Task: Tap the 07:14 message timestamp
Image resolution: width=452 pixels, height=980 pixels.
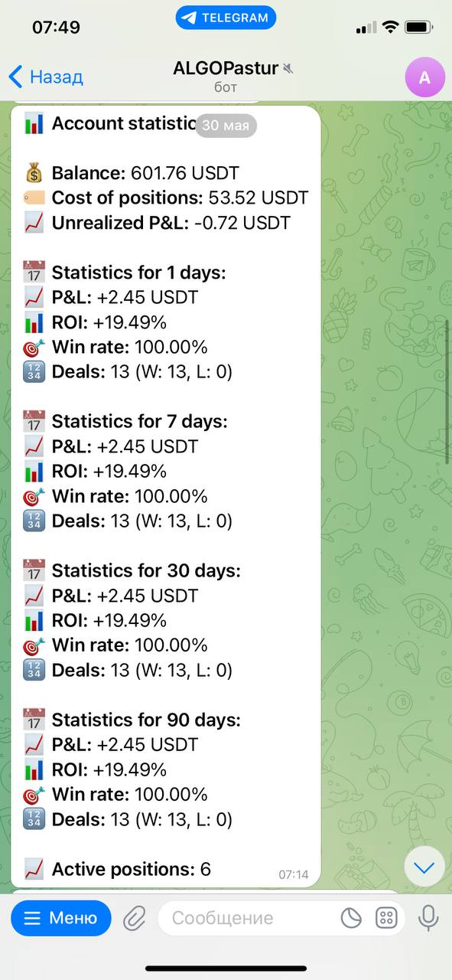Action: pos(294,874)
